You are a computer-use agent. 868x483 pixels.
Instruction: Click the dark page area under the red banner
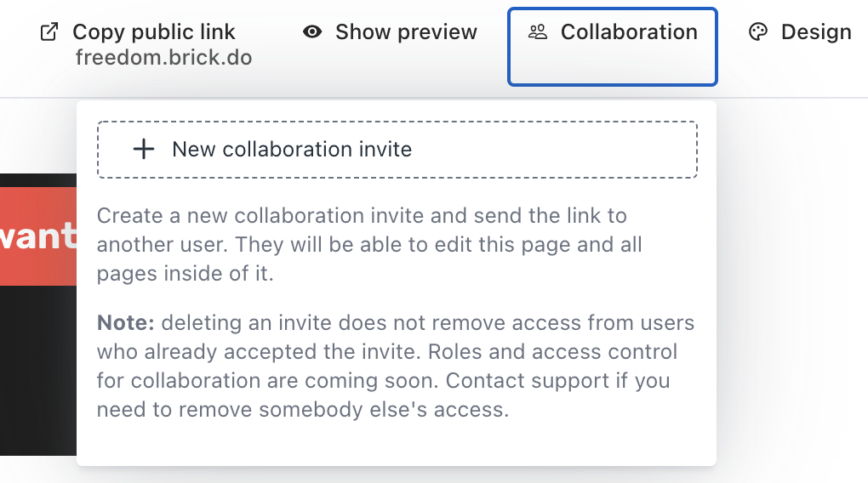[x=38, y=370]
